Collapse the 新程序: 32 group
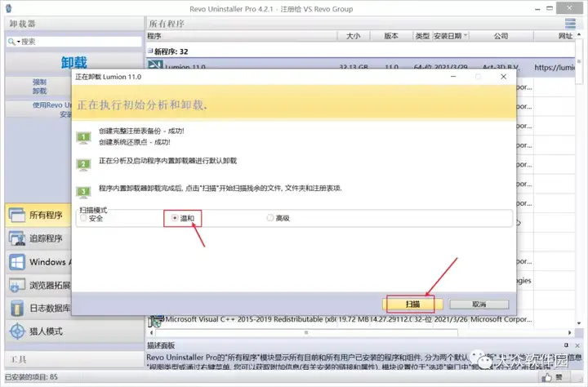Screen dimensions: 588x387 (x=150, y=51)
